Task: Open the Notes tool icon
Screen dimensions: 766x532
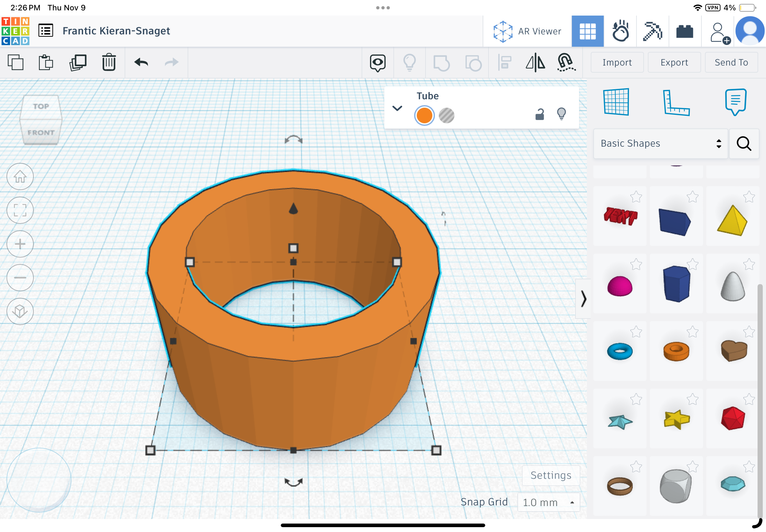Action: click(x=735, y=102)
